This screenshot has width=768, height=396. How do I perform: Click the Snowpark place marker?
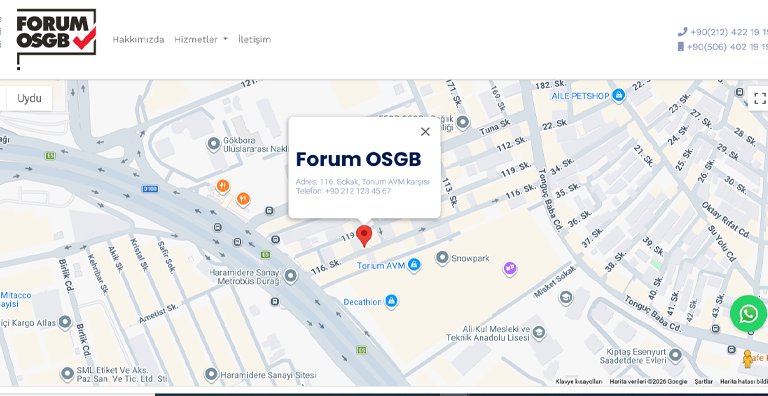click(x=442, y=258)
